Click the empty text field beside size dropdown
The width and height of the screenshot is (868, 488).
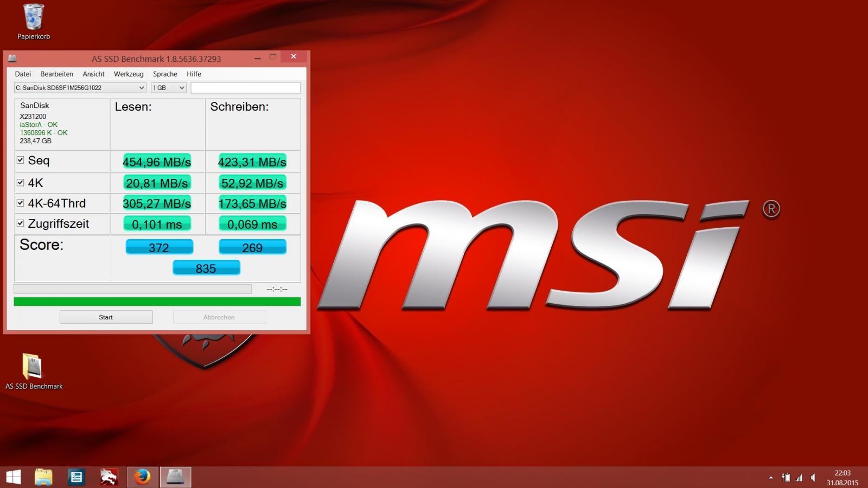245,88
